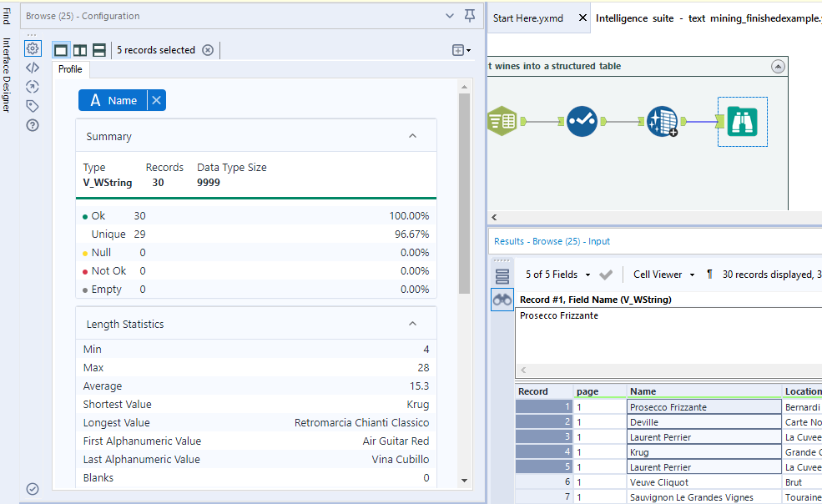Open the XML view icon in sidebar
822x504 pixels.
click(x=33, y=68)
